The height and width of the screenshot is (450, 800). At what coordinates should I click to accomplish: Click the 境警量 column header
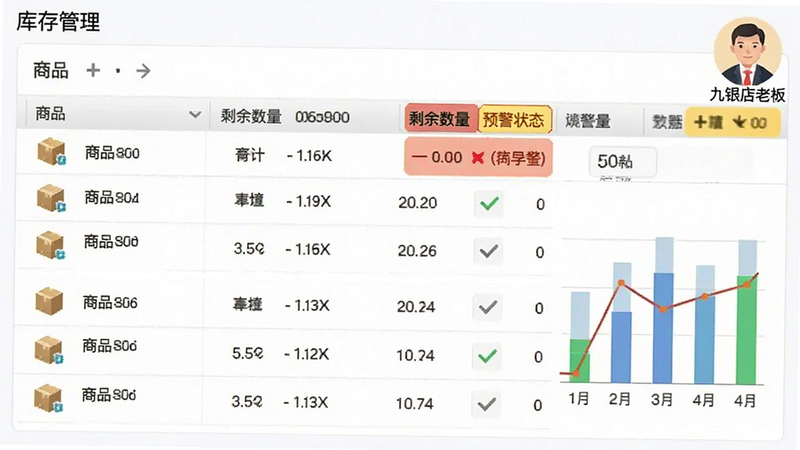588,121
